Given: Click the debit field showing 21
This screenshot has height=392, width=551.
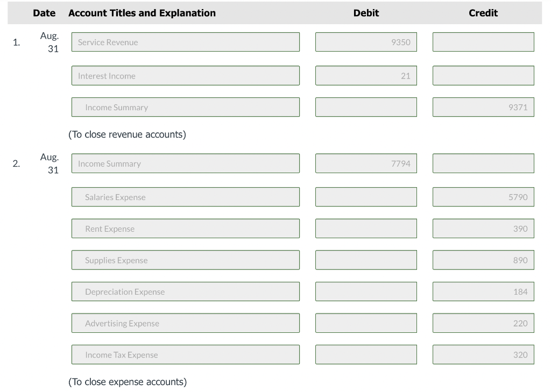Looking at the screenshot, I should tap(366, 76).
